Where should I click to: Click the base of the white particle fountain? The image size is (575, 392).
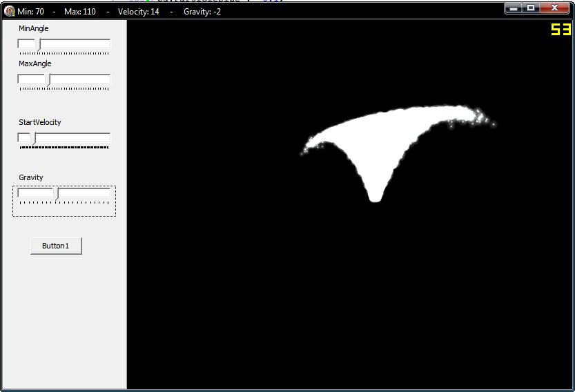[x=375, y=197]
